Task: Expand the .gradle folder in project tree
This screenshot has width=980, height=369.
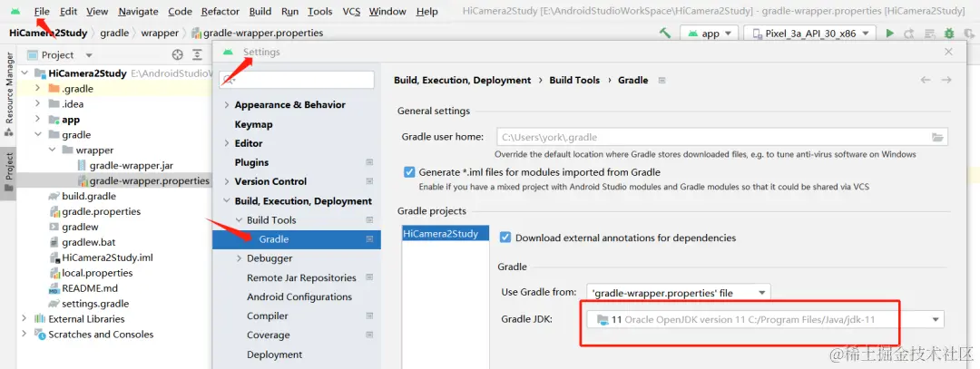Action: (x=37, y=89)
